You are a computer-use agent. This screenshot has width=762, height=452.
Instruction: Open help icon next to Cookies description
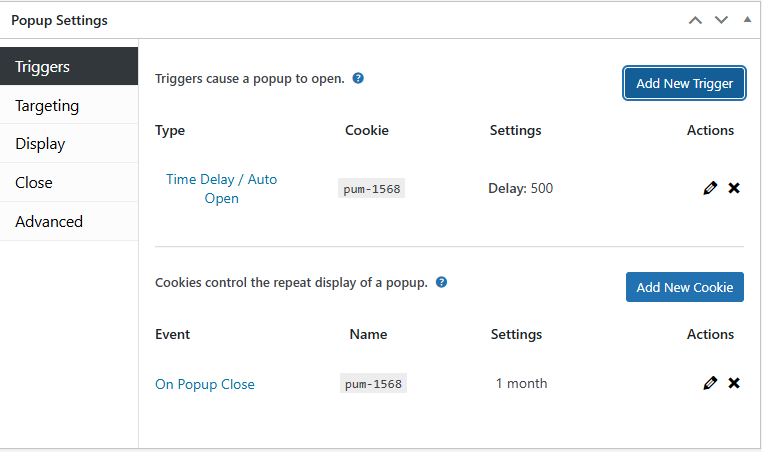pyautogui.click(x=441, y=282)
